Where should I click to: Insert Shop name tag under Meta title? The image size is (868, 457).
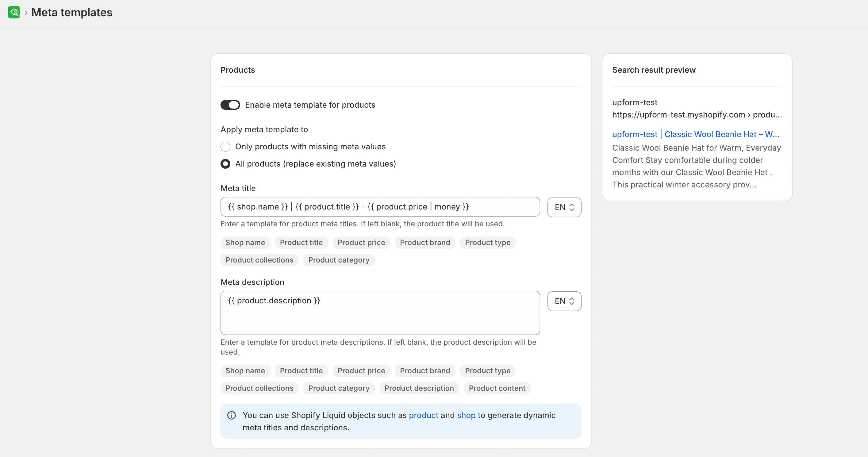tap(245, 243)
